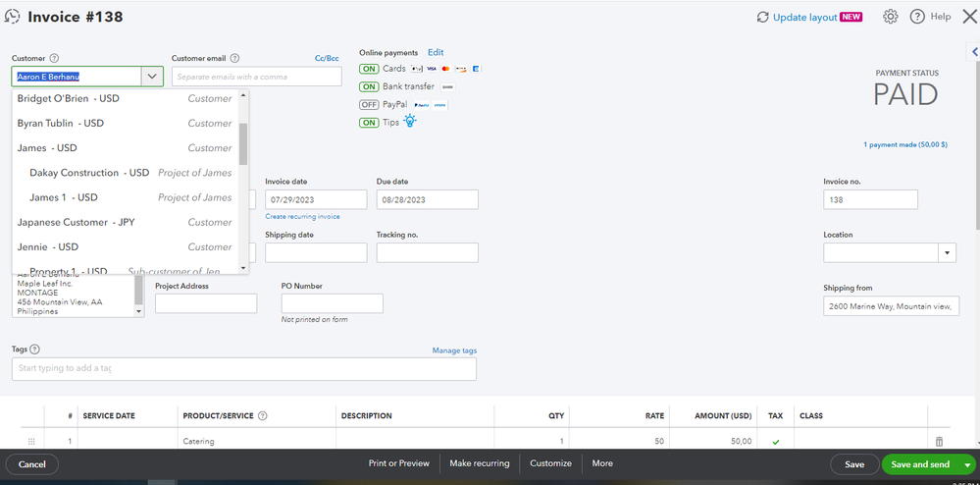Click the Catering product cell

click(257, 441)
